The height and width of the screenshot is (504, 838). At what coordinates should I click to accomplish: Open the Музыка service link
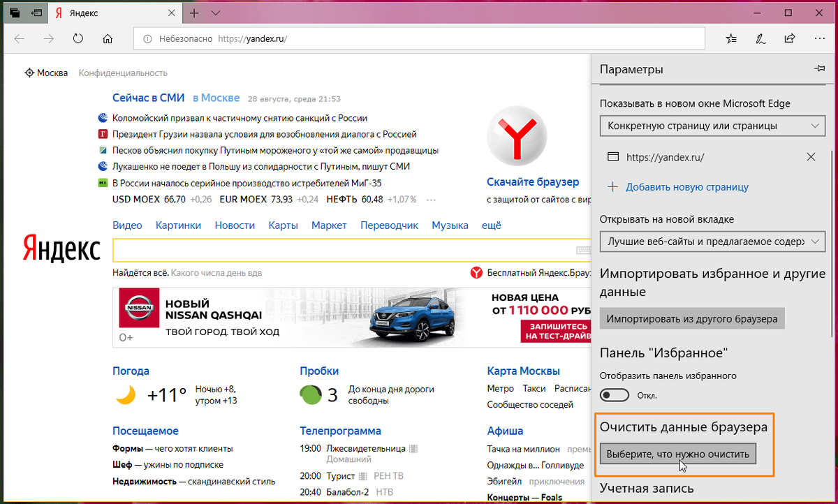[450, 225]
